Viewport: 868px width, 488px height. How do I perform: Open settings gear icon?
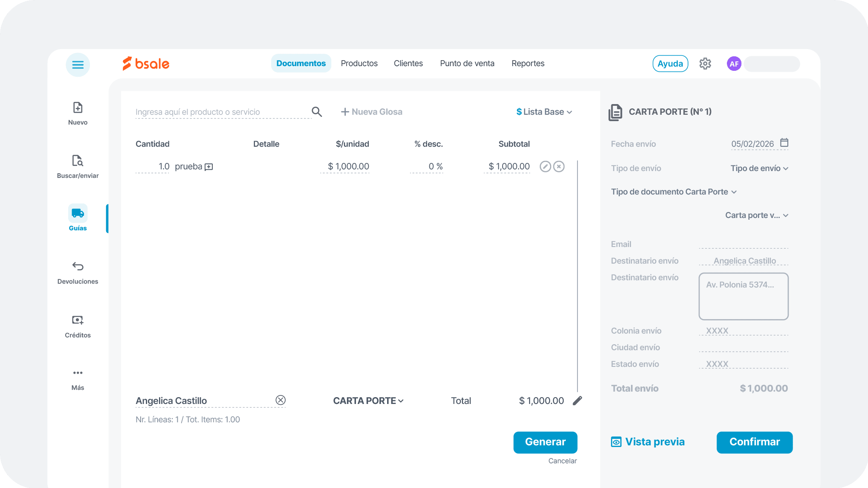(x=705, y=64)
